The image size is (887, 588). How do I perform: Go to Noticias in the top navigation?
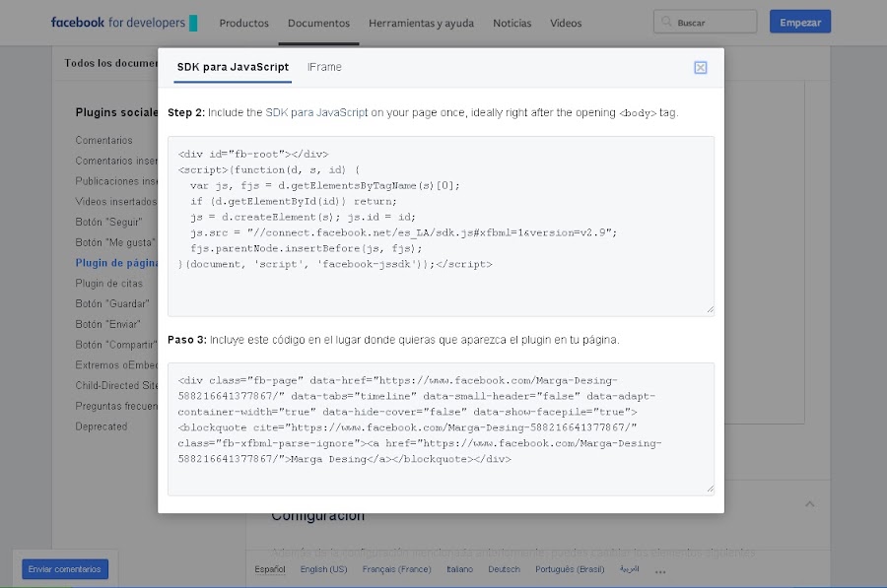[x=512, y=24]
